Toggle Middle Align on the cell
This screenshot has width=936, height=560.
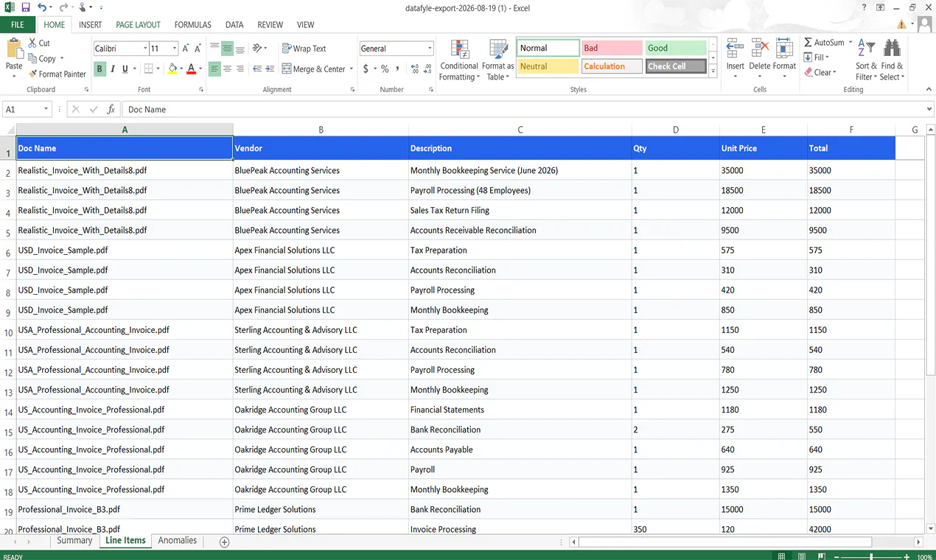pyautogui.click(x=227, y=49)
